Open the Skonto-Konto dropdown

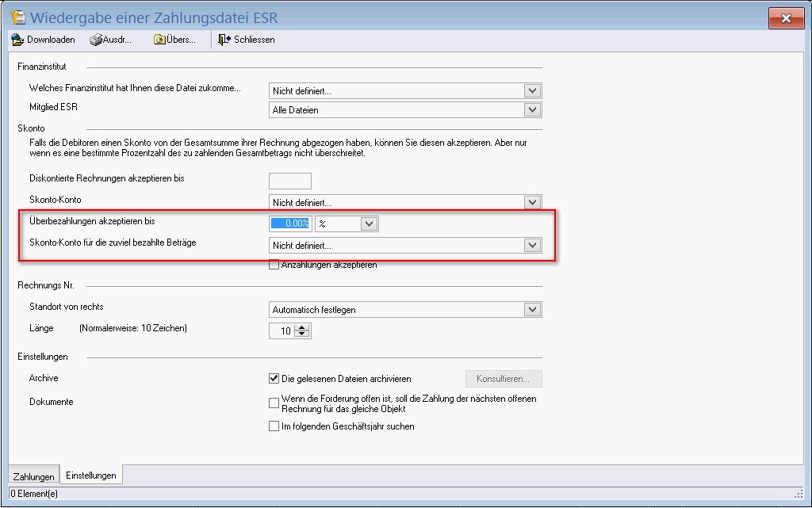click(x=533, y=203)
